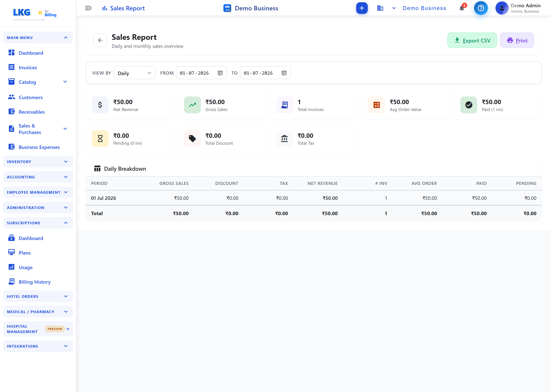
Task: Click the 01 Jul 2026 period row
Action: 313,198
